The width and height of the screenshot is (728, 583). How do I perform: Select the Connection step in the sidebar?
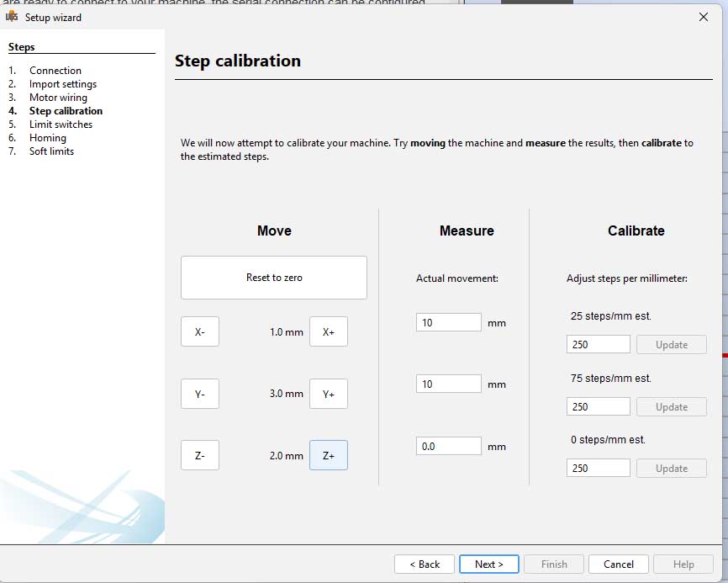pos(55,70)
